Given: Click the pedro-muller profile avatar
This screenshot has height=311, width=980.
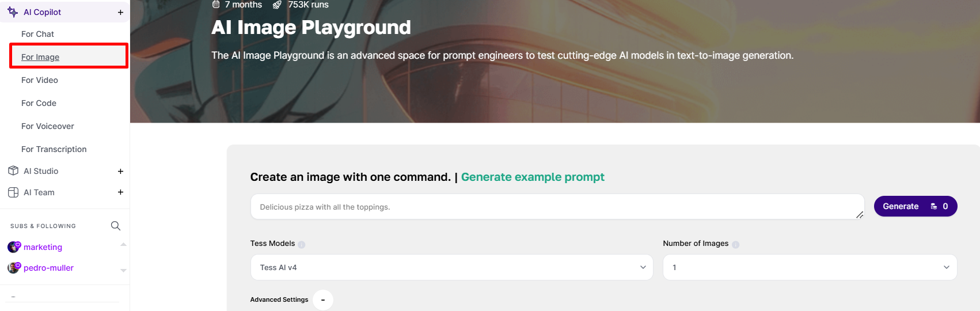Looking at the screenshot, I should [x=14, y=268].
